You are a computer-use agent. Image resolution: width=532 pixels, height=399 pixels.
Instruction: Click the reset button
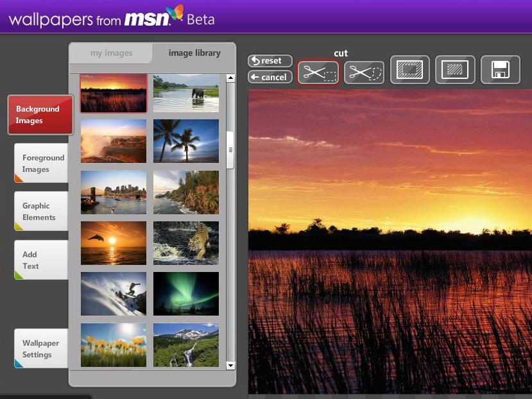[x=270, y=61]
